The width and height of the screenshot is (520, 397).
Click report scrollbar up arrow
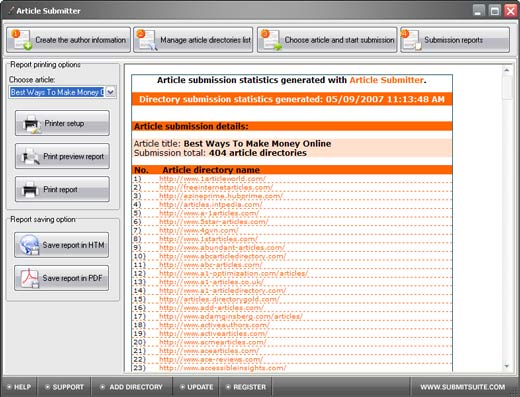[507, 70]
